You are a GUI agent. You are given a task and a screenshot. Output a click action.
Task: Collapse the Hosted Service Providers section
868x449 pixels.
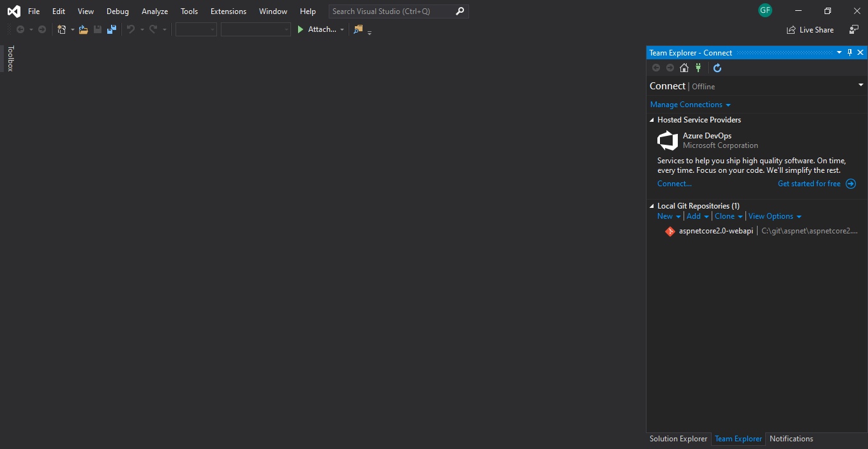click(x=652, y=119)
